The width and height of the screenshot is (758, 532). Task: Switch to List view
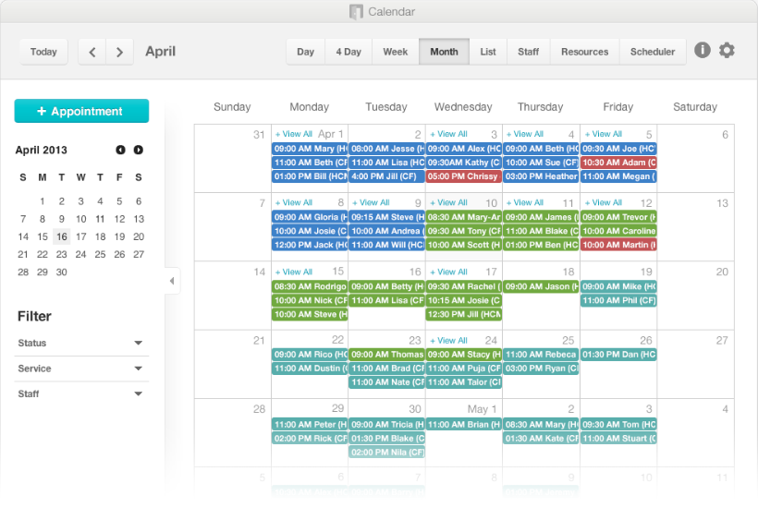click(x=488, y=52)
